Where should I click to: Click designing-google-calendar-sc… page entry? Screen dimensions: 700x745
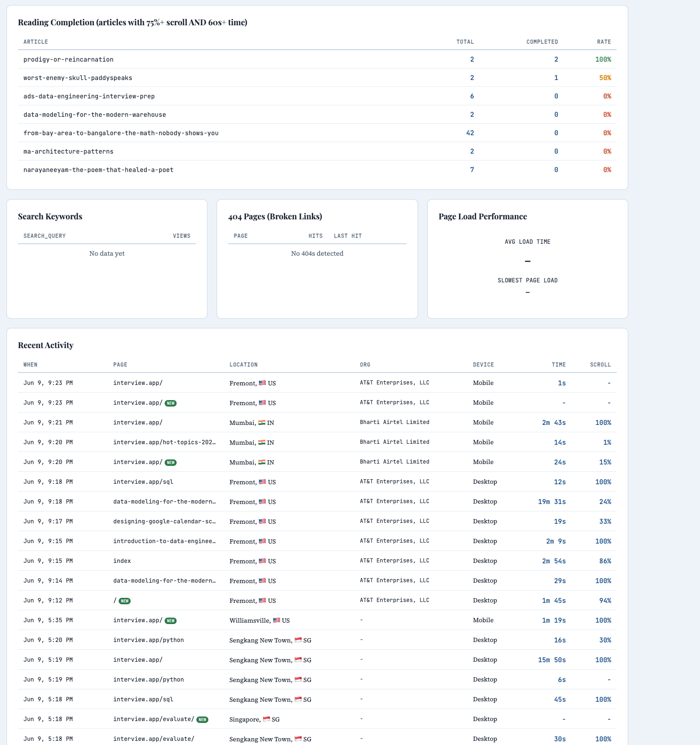[x=165, y=521]
